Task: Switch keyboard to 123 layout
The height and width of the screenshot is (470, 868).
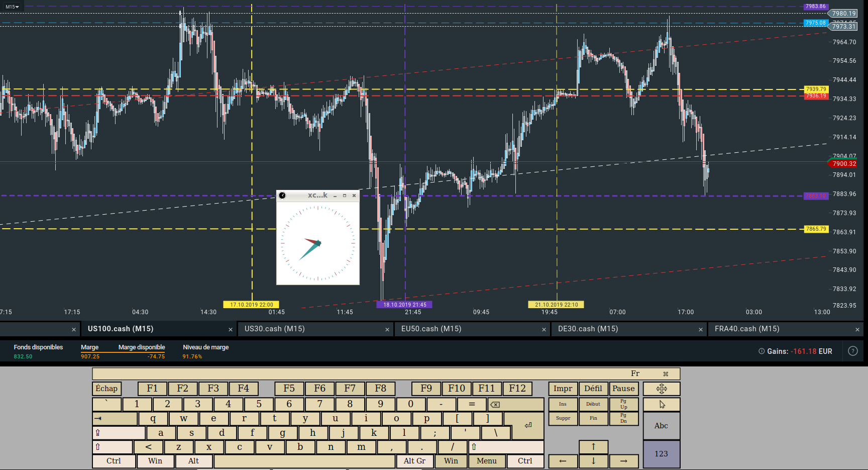Action: coord(662,454)
